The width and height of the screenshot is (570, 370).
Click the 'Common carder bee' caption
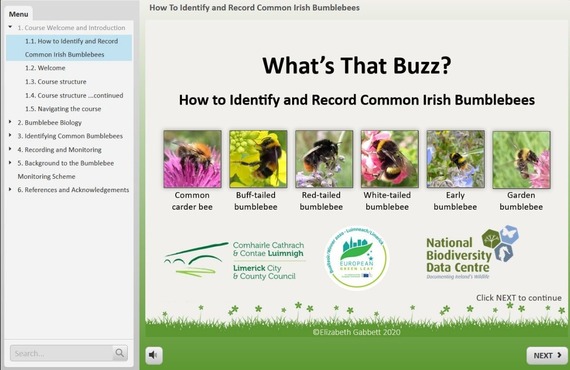tap(192, 201)
